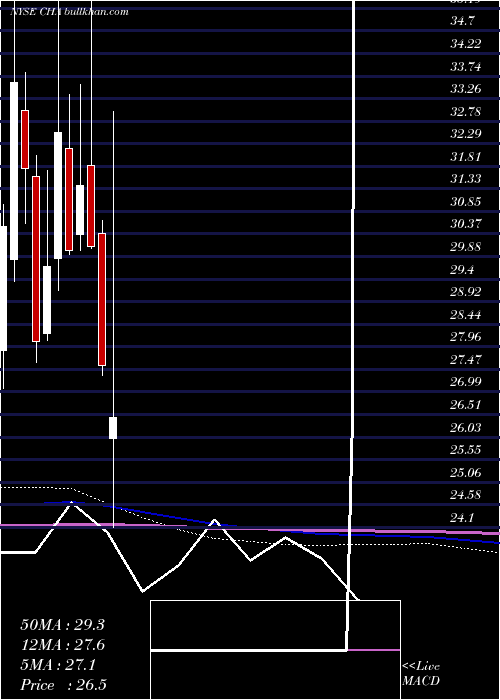This screenshot has height=700, width=500.
Task: Click the 50MA : 29.3 value
Action: [62, 625]
